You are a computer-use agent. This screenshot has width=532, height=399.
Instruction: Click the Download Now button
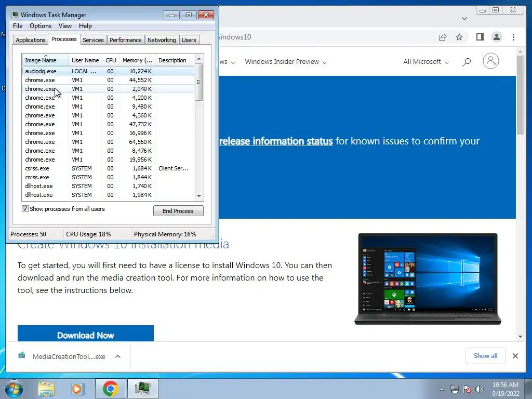[x=86, y=334]
